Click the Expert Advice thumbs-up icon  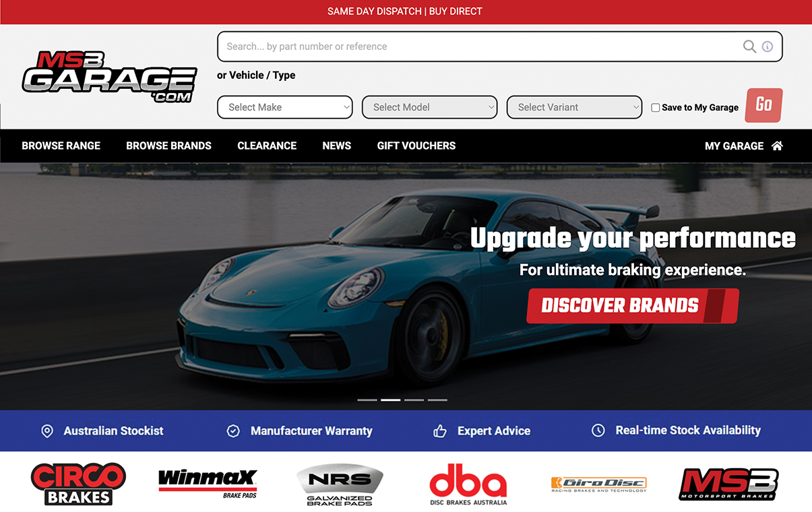point(440,431)
